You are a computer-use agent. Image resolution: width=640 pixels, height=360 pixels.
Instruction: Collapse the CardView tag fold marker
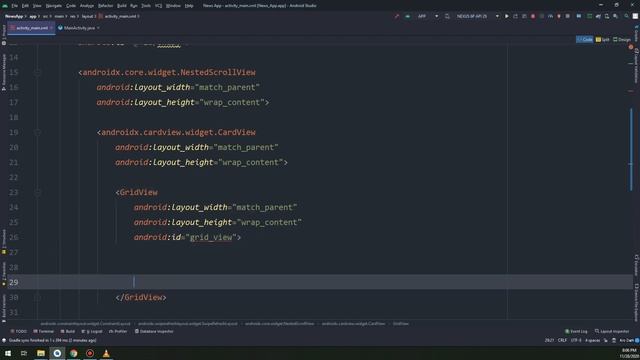pos(38,133)
